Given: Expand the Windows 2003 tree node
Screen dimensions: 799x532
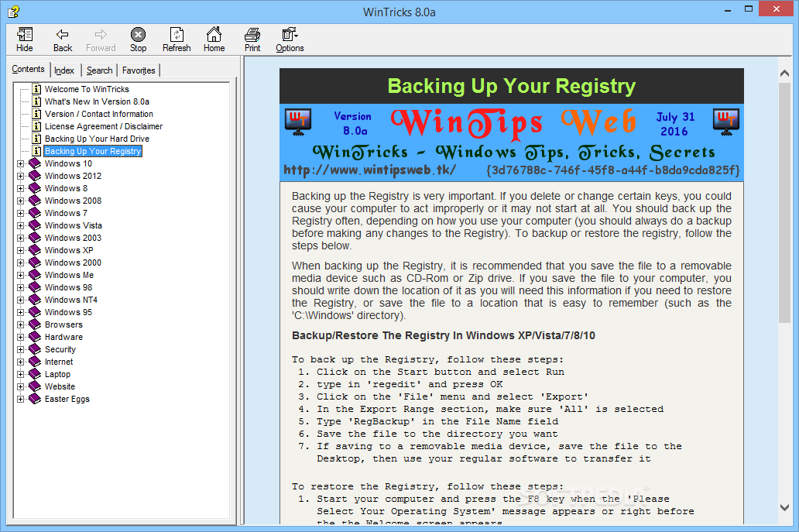Looking at the screenshot, I should (x=20, y=238).
